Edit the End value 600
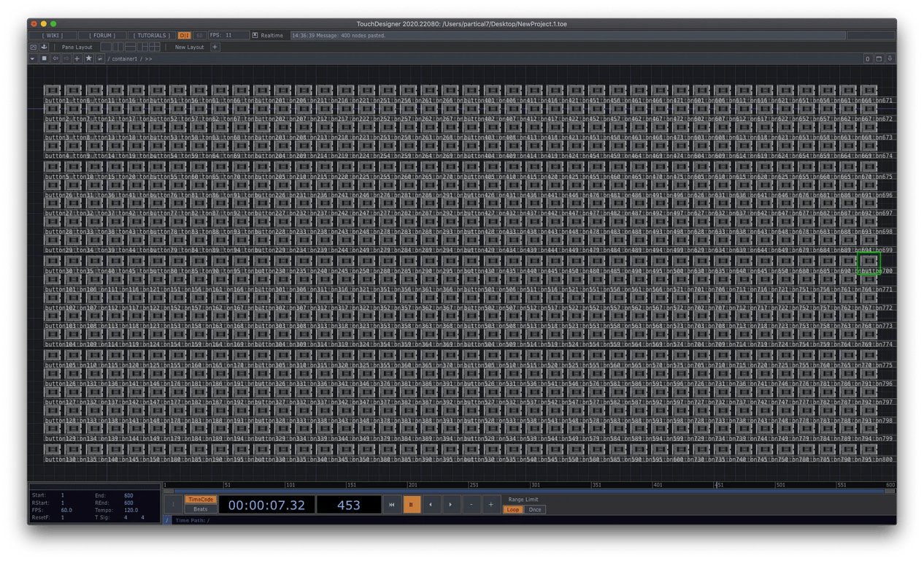The image size is (924, 561). (x=128, y=495)
